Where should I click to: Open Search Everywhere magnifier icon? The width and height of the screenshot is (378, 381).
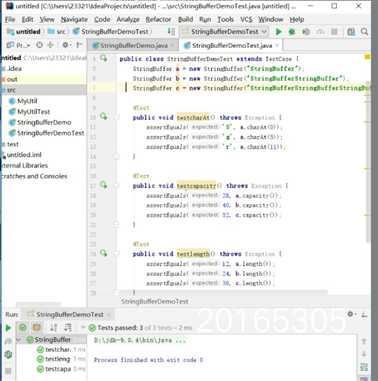(x=364, y=32)
